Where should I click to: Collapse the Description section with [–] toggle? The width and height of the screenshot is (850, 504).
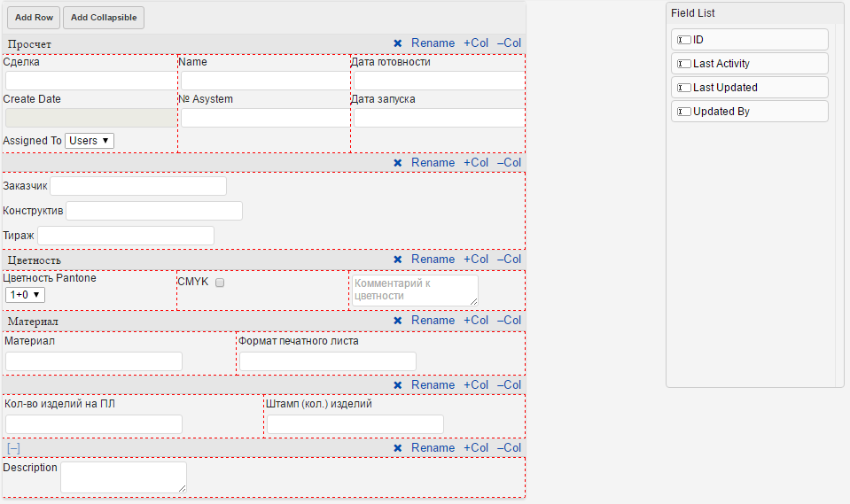tap(13, 448)
